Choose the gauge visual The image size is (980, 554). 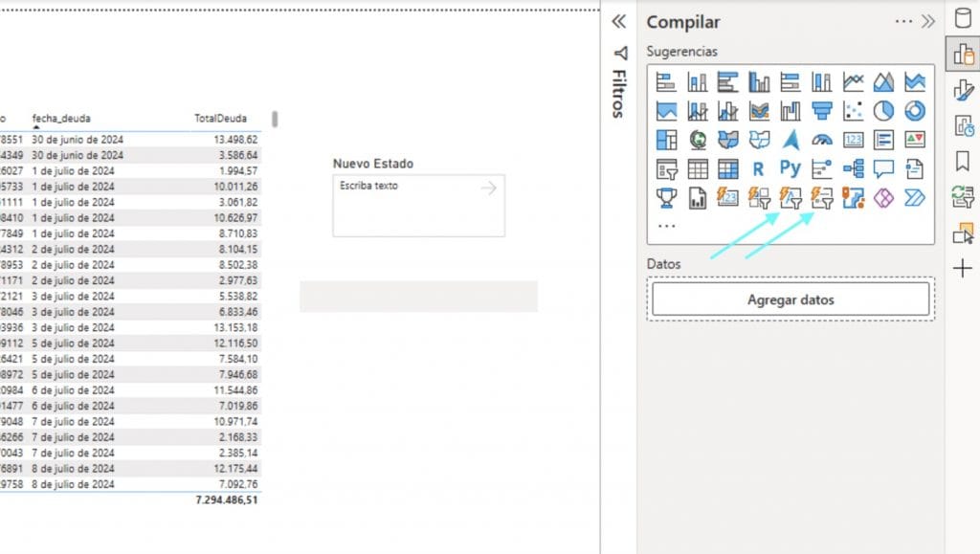(821, 141)
